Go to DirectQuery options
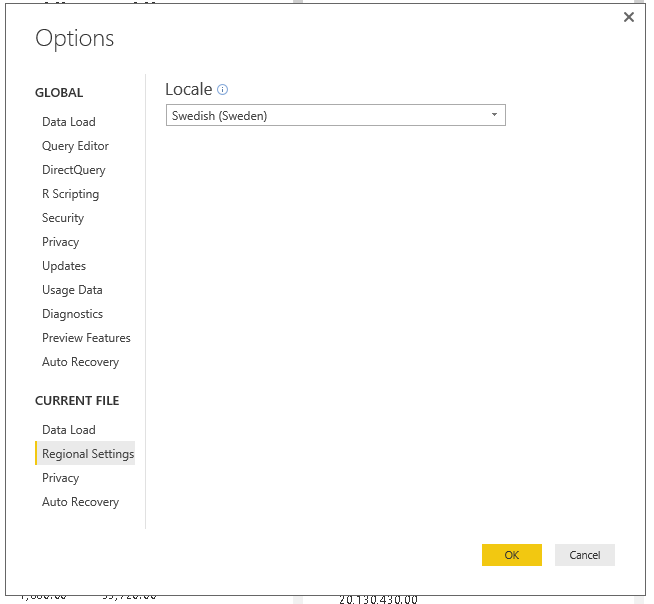Viewport: 654px width, 604px height. coord(74,170)
